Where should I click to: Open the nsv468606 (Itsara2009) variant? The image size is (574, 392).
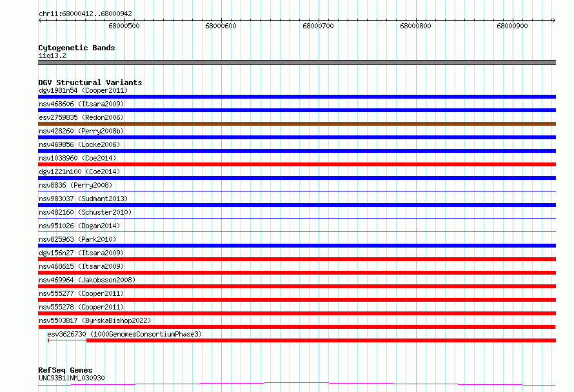(81, 104)
